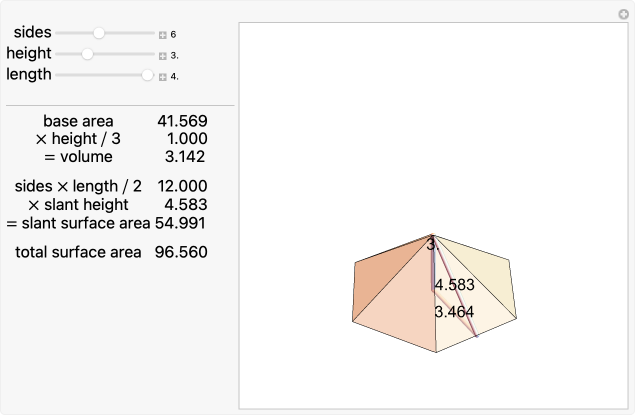Click the base area value 41.569
The image size is (635, 416).
pyautogui.click(x=182, y=121)
